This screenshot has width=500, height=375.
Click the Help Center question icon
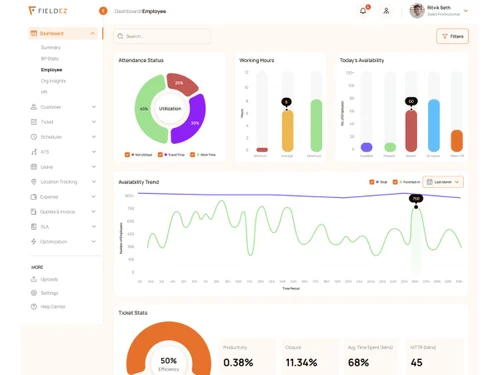tap(34, 307)
